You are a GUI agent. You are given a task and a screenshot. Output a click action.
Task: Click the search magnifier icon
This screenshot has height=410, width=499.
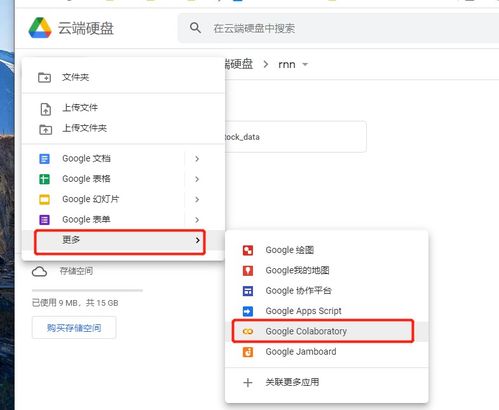pos(195,28)
